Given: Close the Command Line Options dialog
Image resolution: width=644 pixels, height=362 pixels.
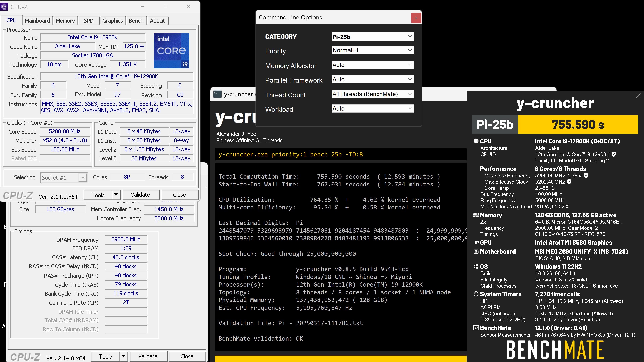Looking at the screenshot, I should 416,18.
